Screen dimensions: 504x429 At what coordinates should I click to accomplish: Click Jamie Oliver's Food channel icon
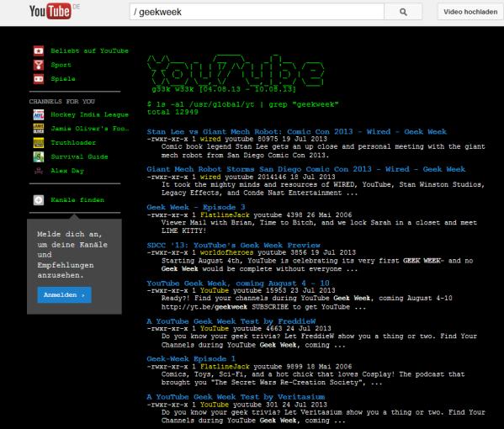click(x=39, y=129)
